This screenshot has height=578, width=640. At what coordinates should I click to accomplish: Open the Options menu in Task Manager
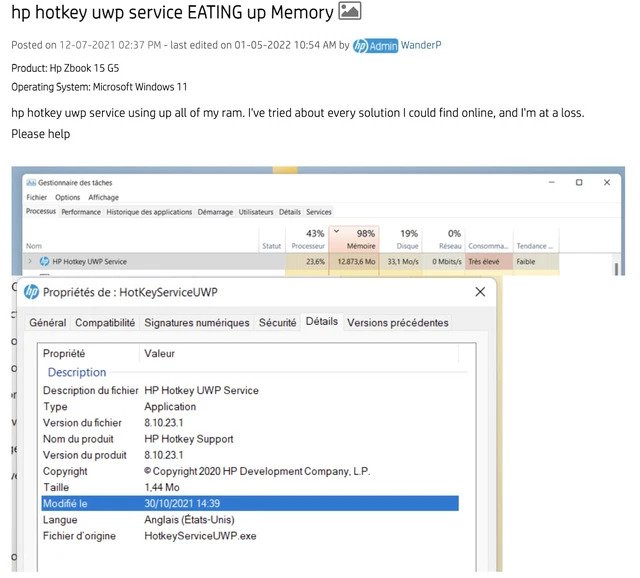67,197
